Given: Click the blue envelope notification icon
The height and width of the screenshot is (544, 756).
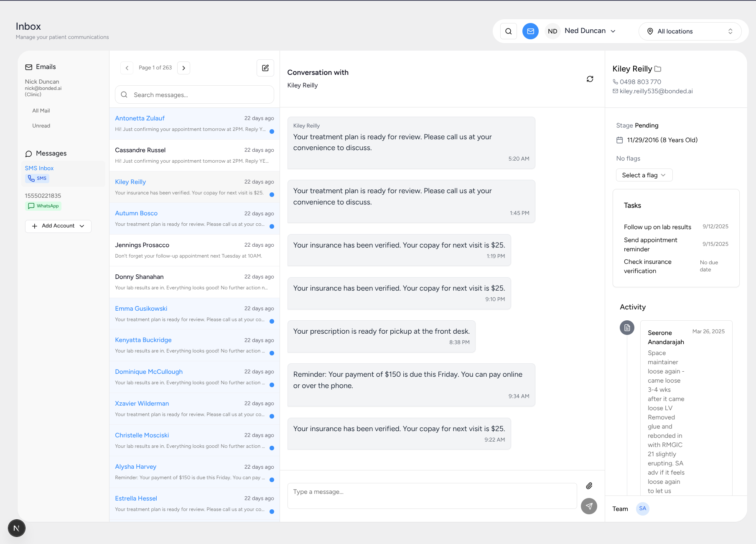Looking at the screenshot, I should tap(530, 31).
